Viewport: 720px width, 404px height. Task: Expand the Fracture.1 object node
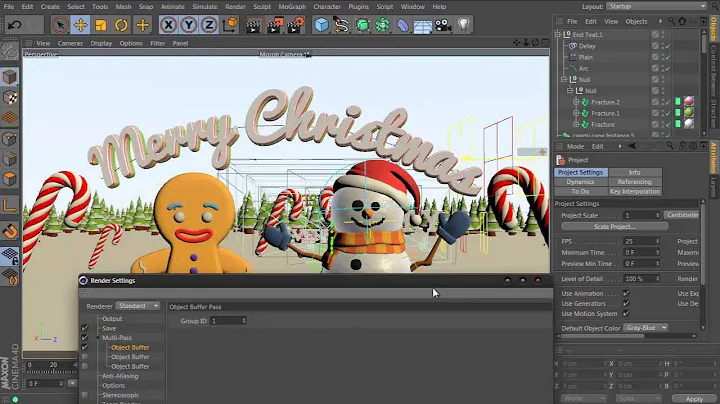click(576, 113)
